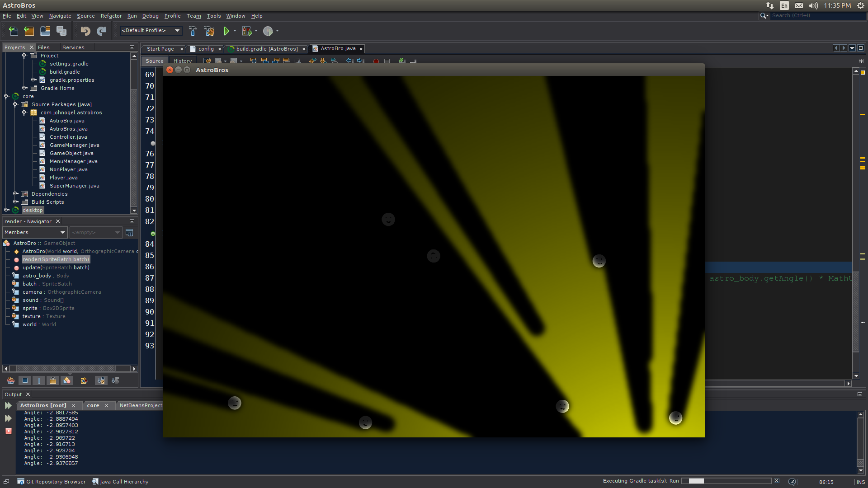
Task: Click the Redo toolbar icon
Action: point(102,31)
